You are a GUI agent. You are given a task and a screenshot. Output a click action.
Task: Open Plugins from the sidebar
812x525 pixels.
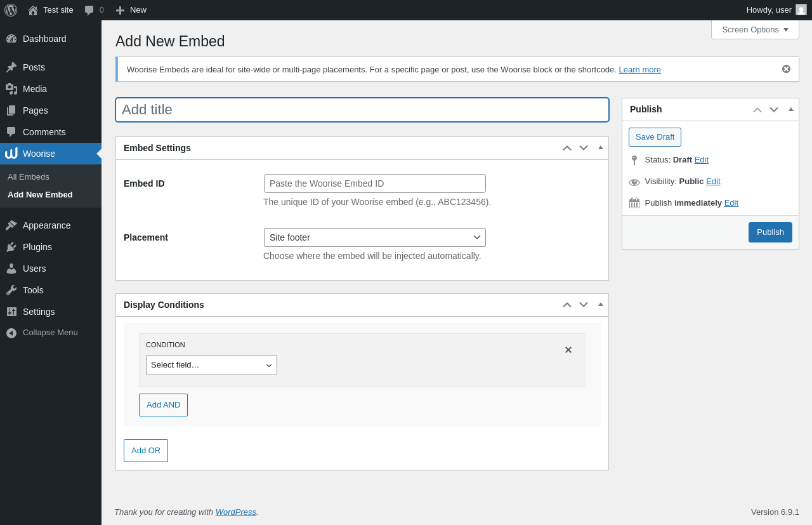(x=37, y=247)
